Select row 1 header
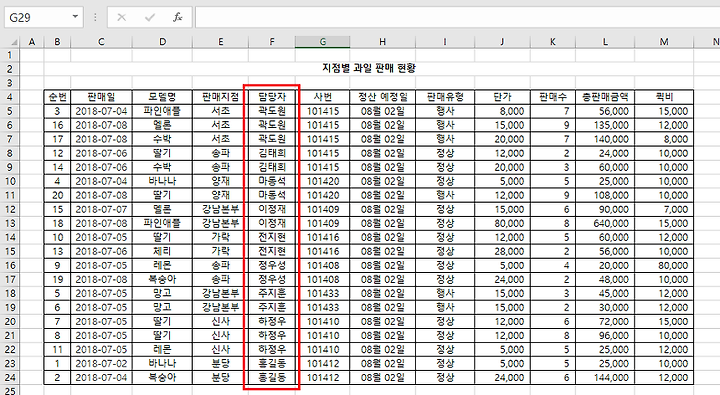This screenshot has width=720, height=395. coord(10,55)
